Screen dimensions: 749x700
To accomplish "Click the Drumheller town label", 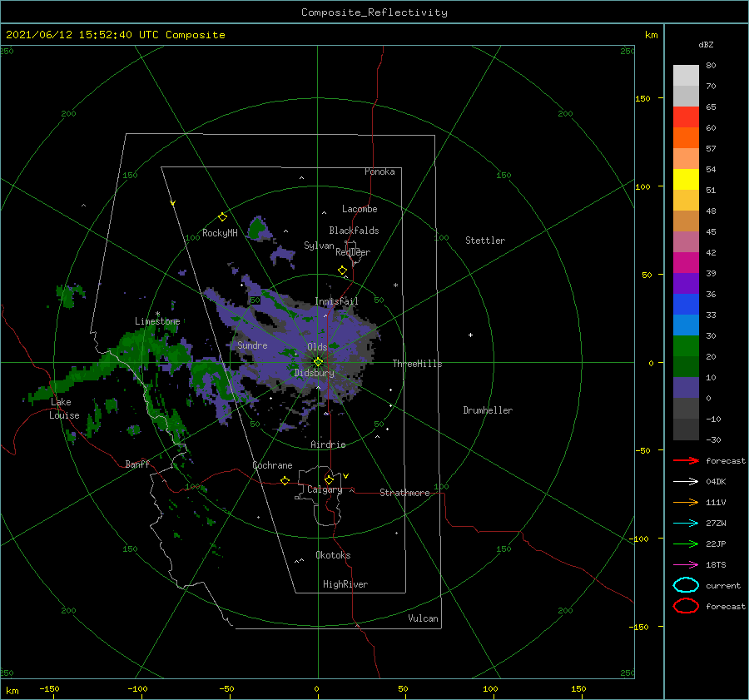I will (488, 410).
